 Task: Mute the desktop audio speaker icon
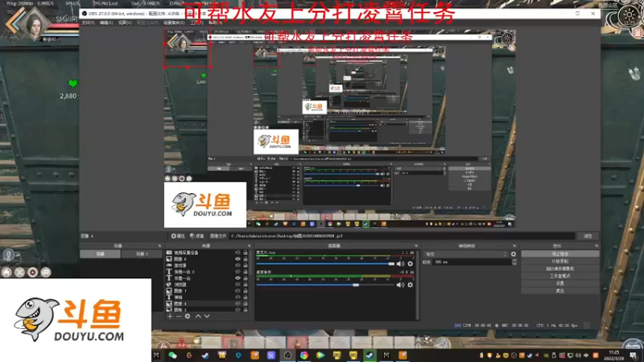(400, 285)
